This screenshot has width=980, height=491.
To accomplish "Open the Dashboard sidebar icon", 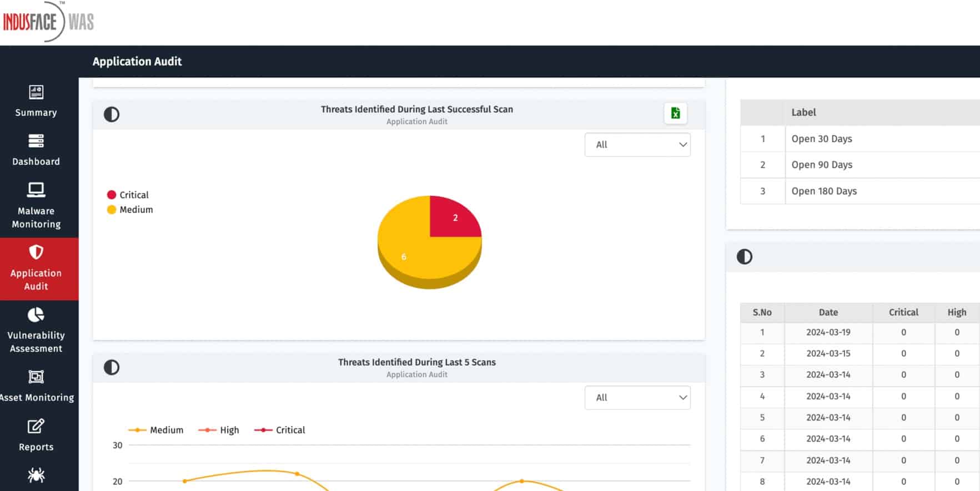I will tap(36, 141).
